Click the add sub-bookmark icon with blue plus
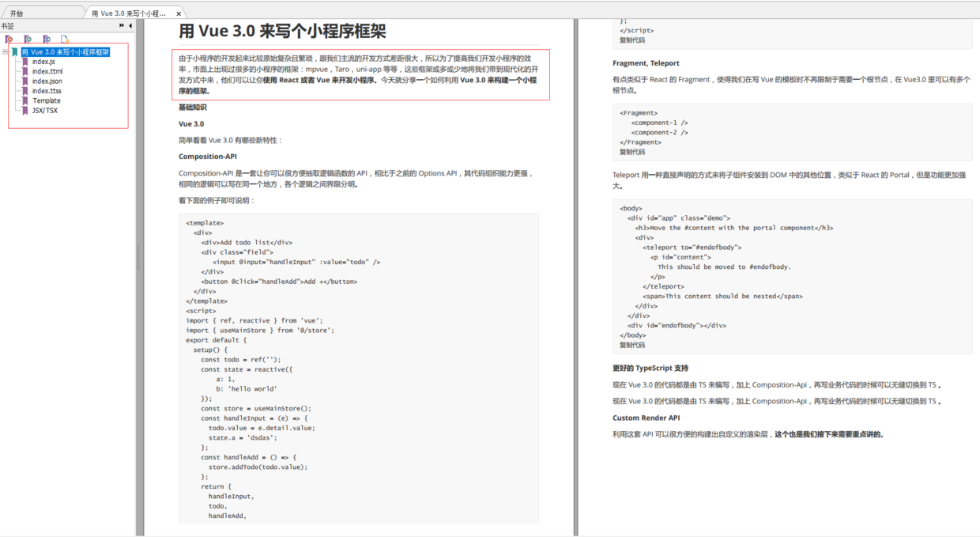980x537 pixels. pos(47,39)
